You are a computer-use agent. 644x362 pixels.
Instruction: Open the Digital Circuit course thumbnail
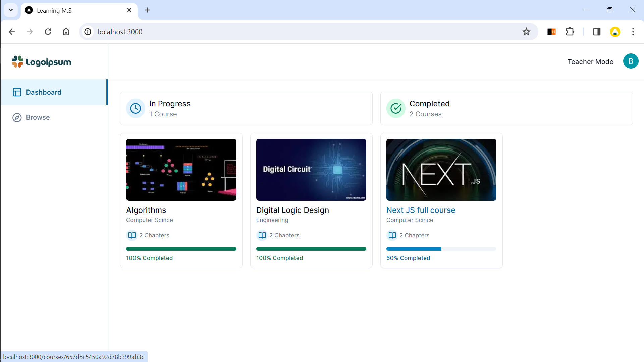coord(311,170)
